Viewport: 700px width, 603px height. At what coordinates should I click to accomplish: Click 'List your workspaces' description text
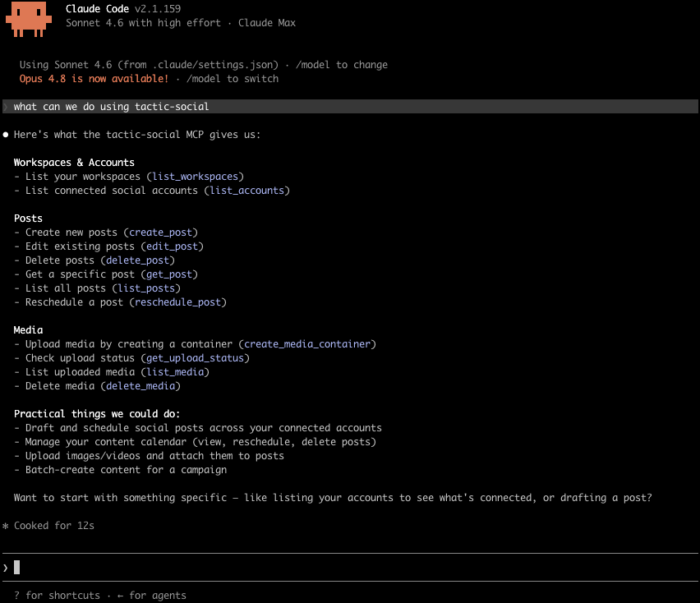(x=83, y=177)
